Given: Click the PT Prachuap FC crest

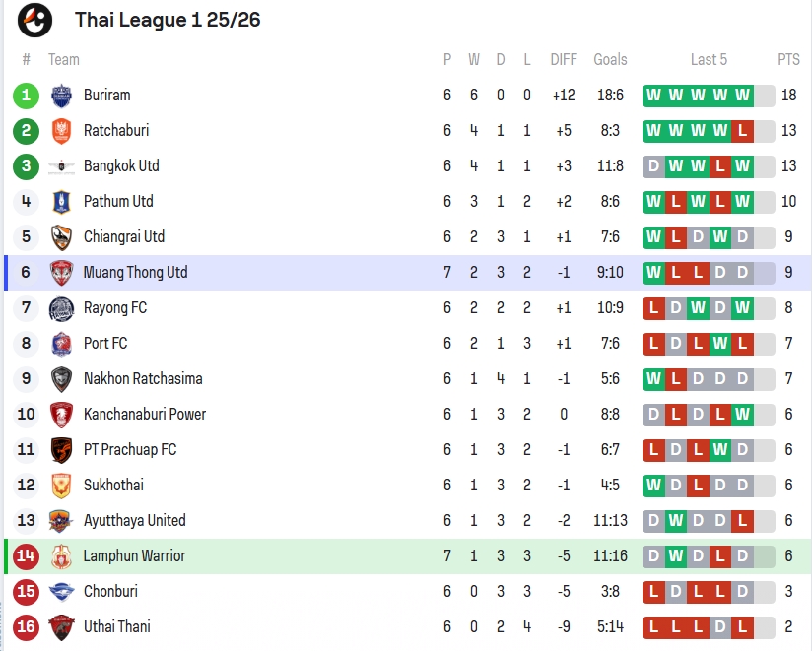Looking at the screenshot, I should click(x=61, y=450).
